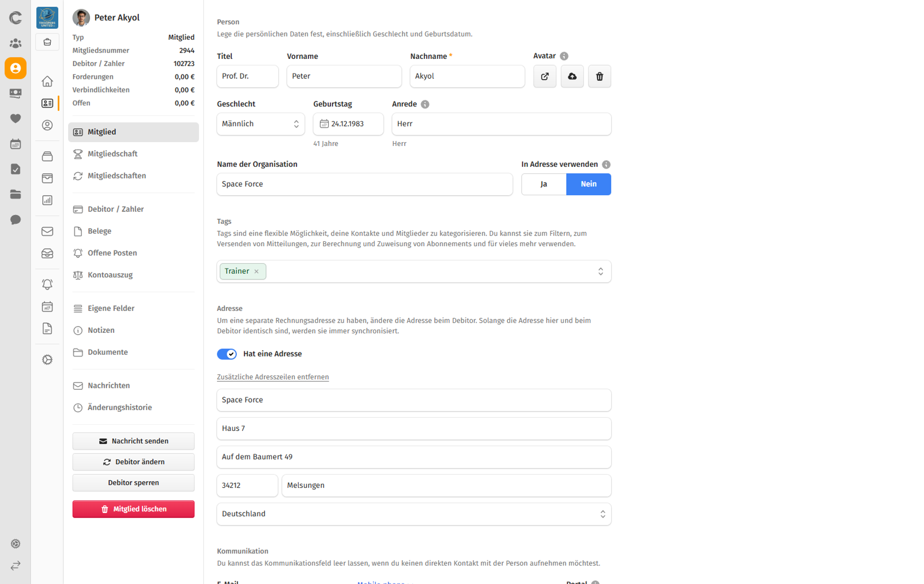
Task: Open the gear settings icon in sidebar
Action: [47, 360]
